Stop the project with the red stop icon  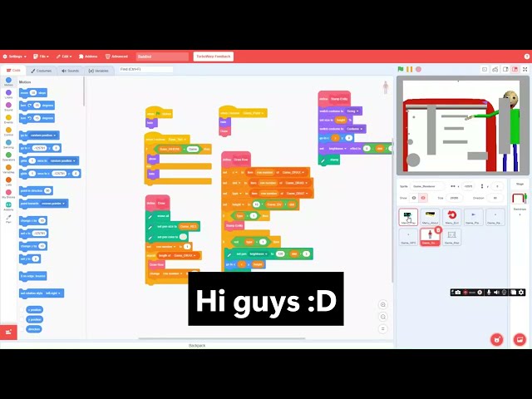pyautogui.click(x=419, y=69)
